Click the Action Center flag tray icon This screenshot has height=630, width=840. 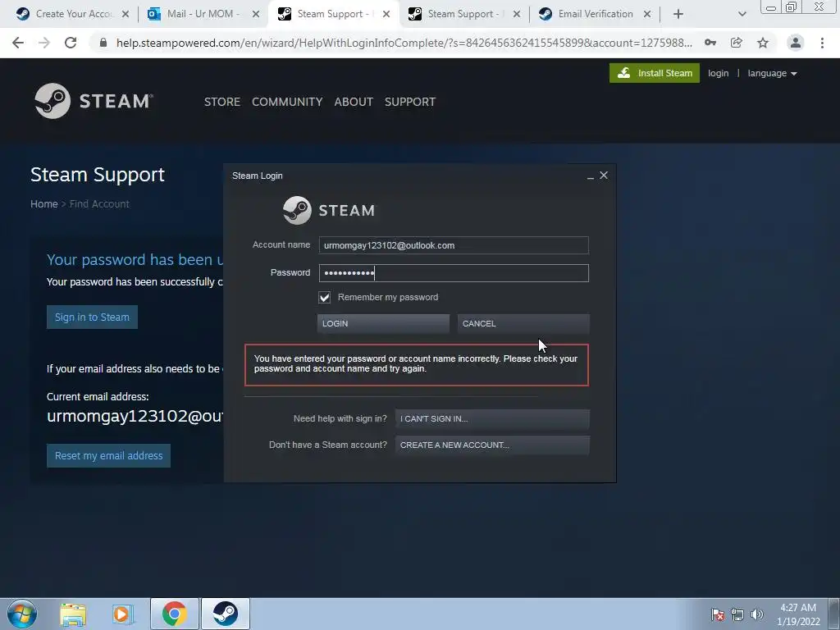tap(718, 614)
